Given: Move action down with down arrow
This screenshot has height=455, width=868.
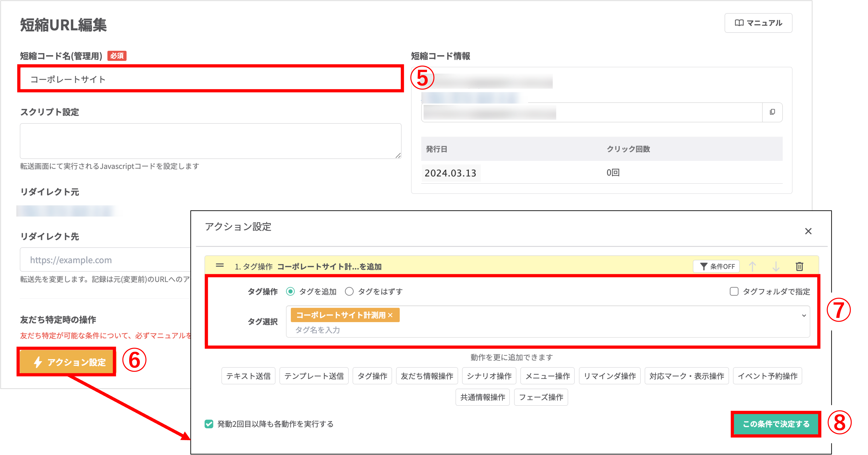Looking at the screenshot, I should [776, 267].
